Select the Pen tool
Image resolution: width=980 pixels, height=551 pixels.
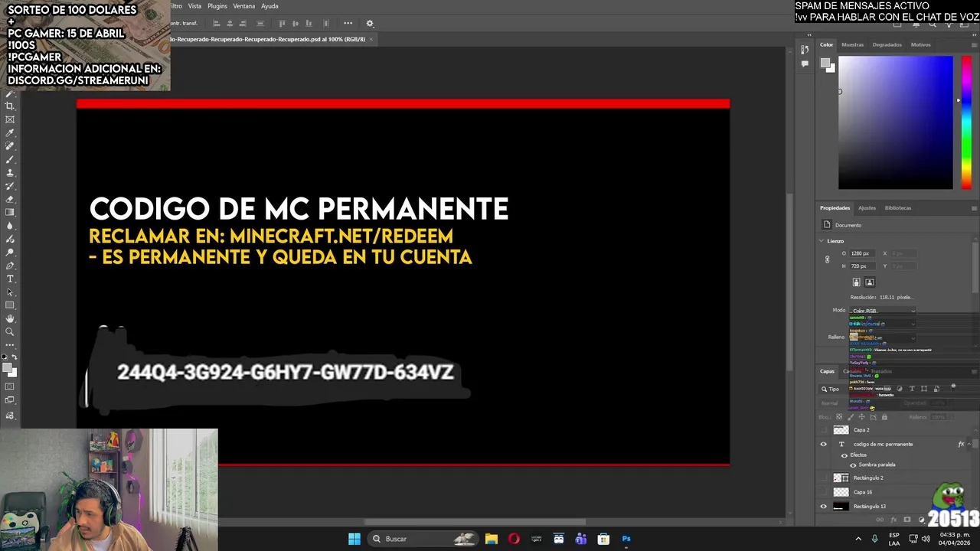10,266
